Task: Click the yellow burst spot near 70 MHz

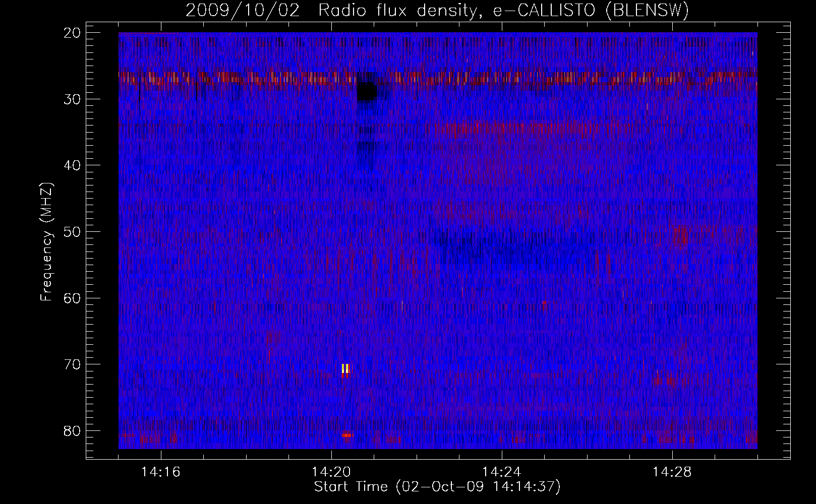Action: pyautogui.click(x=346, y=368)
